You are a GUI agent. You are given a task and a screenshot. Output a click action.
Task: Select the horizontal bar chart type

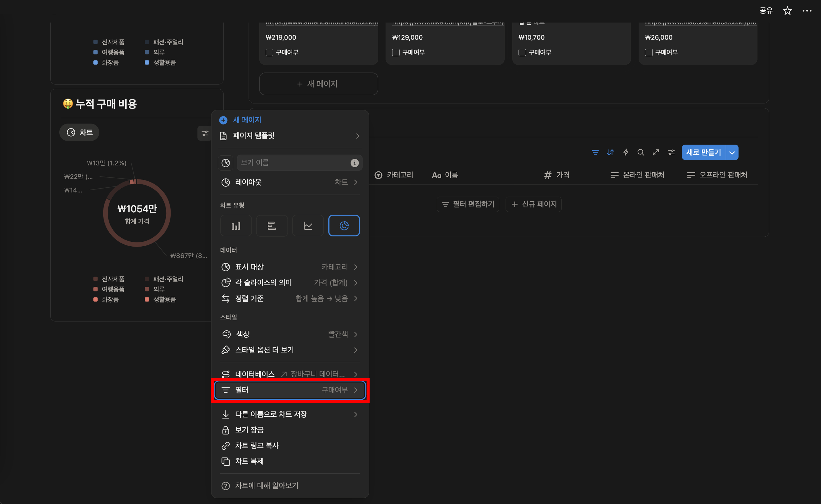pos(272,226)
